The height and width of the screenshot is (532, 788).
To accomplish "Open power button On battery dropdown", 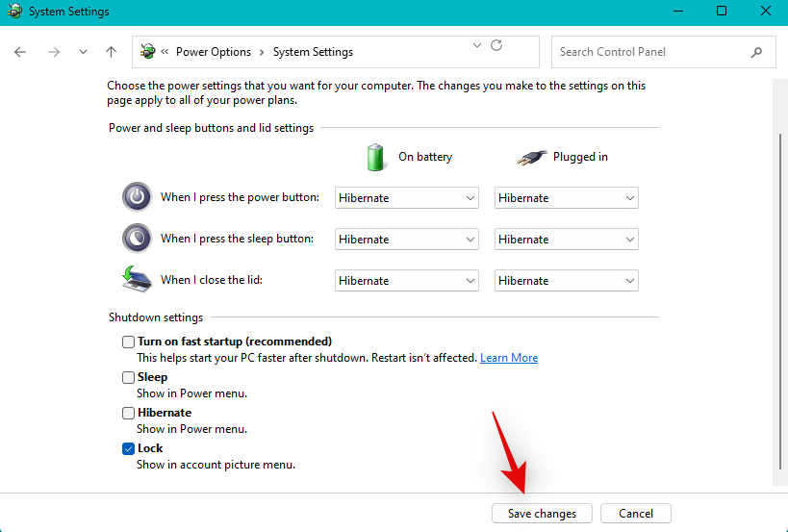I will pyautogui.click(x=407, y=198).
